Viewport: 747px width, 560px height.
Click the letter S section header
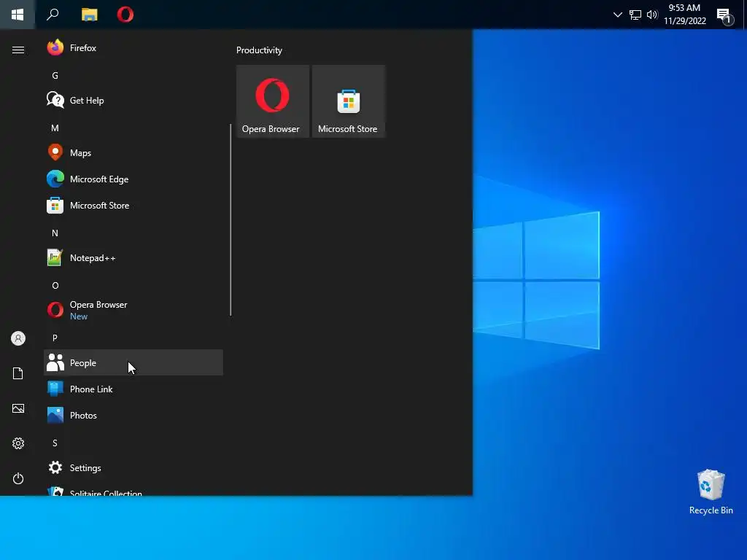click(55, 443)
